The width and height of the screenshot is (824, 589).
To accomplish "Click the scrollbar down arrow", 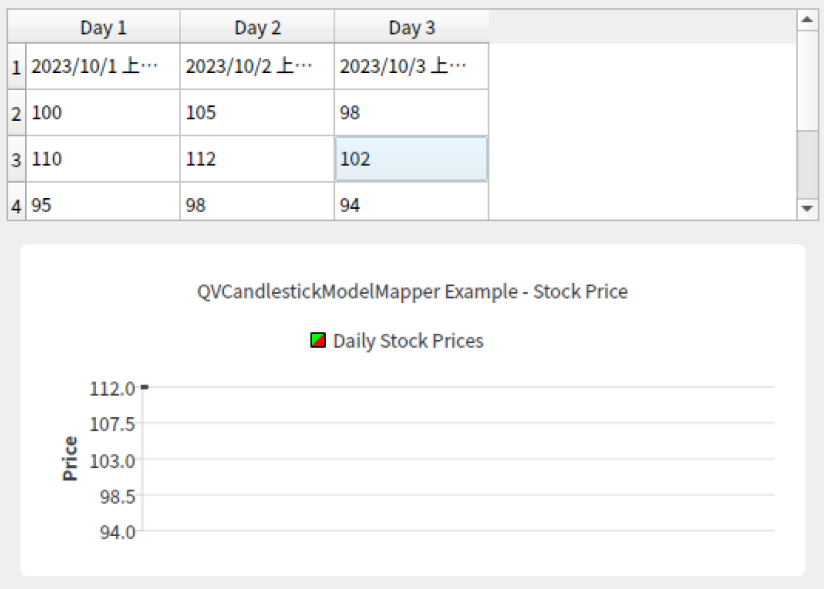I will (x=807, y=209).
